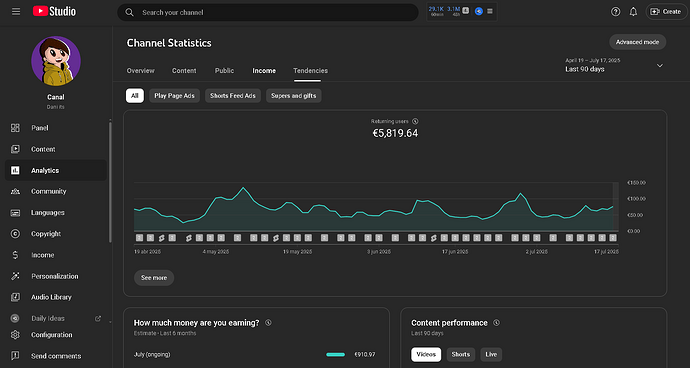Open the hamburger navigation menu
The height and width of the screenshot is (368, 690).
point(16,12)
